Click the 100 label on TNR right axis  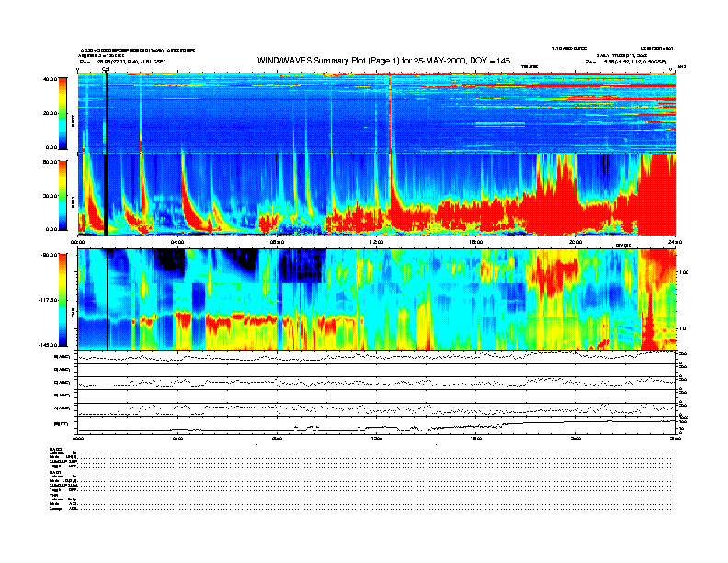coord(684,272)
